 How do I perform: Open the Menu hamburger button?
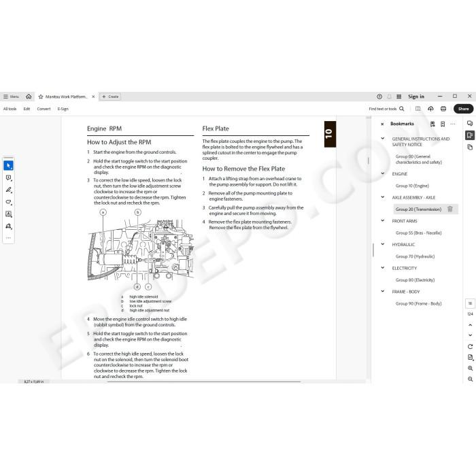pos(11,97)
